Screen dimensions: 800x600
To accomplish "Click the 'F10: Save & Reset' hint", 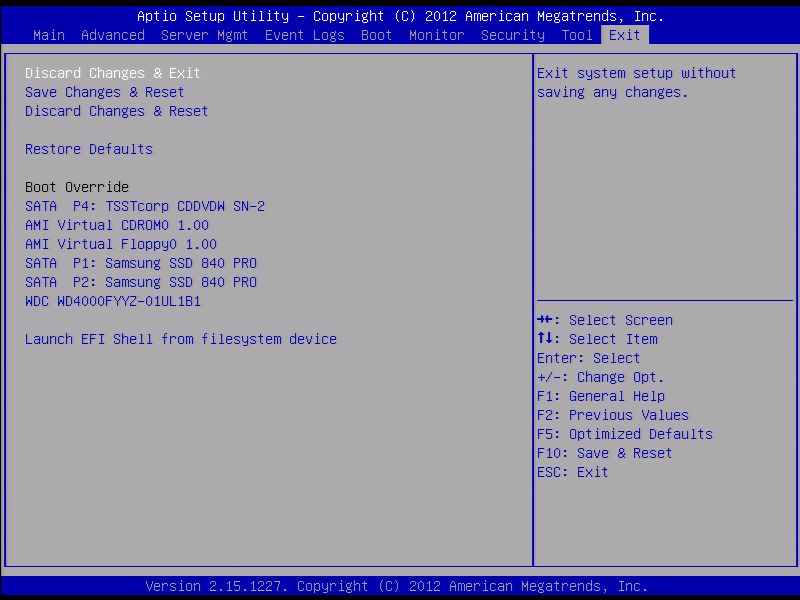I will click(x=605, y=453).
